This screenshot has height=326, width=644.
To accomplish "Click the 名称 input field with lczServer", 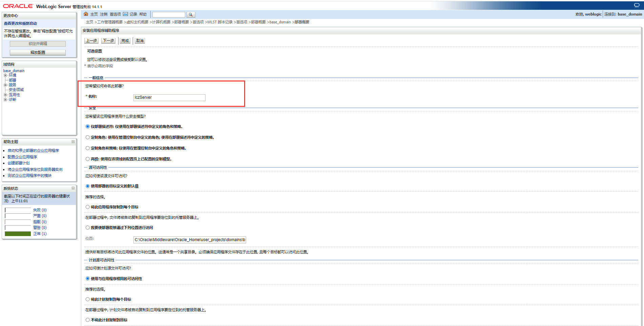I will point(169,97).
